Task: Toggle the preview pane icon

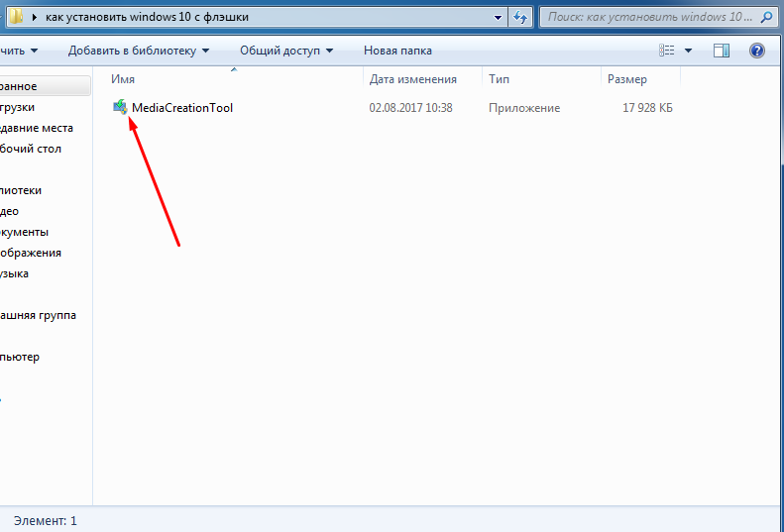Action: (x=721, y=51)
